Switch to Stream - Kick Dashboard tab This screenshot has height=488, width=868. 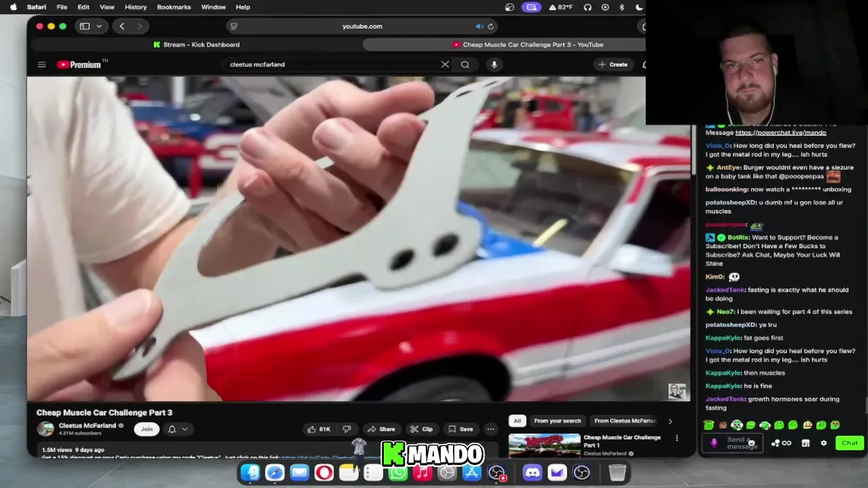click(197, 45)
